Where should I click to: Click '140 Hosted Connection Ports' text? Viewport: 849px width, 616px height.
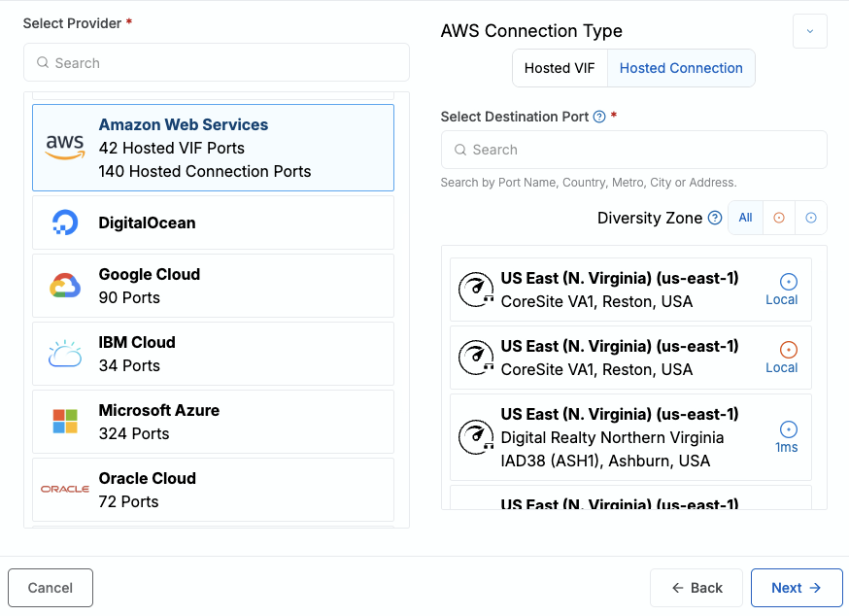pyautogui.click(x=205, y=171)
